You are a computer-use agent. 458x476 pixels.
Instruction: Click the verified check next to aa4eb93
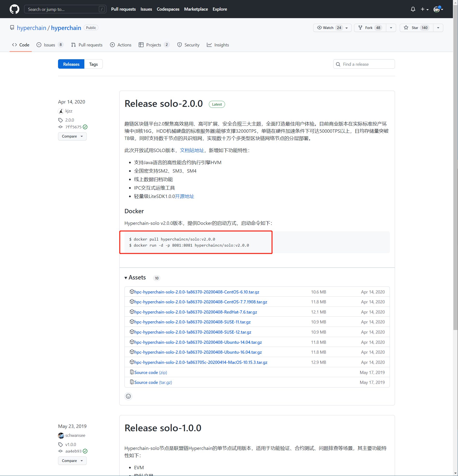pyautogui.click(x=85, y=451)
